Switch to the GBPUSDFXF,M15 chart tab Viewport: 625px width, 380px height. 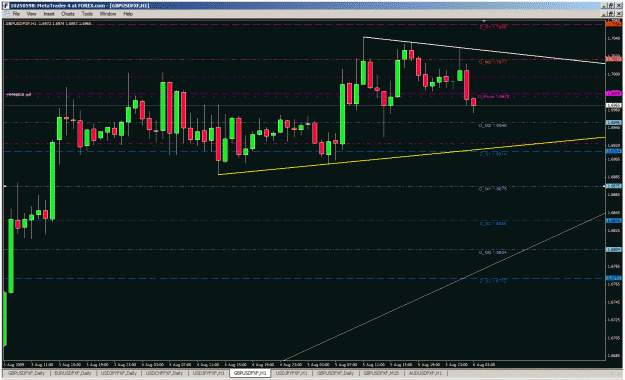(381, 373)
